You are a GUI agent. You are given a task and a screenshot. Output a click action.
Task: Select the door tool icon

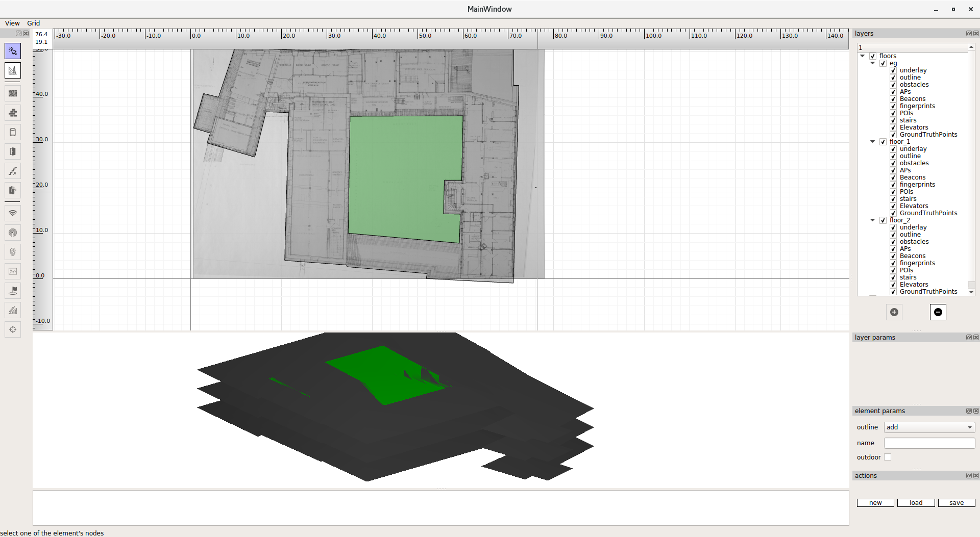point(13,151)
